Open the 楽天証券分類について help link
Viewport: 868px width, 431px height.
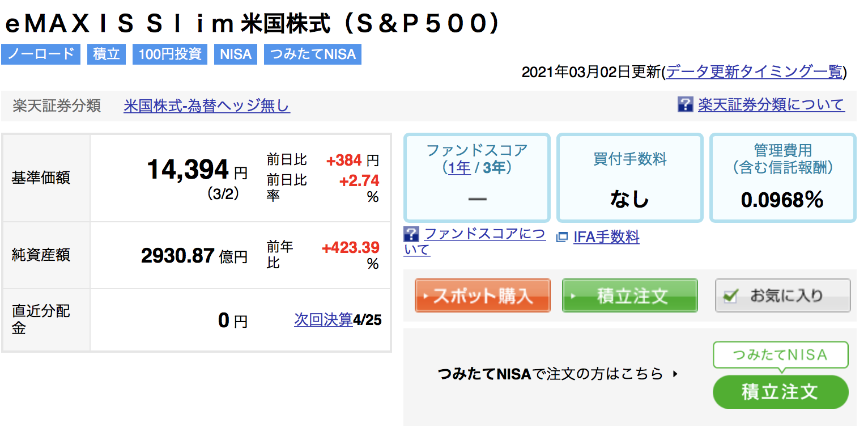coord(771,105)
